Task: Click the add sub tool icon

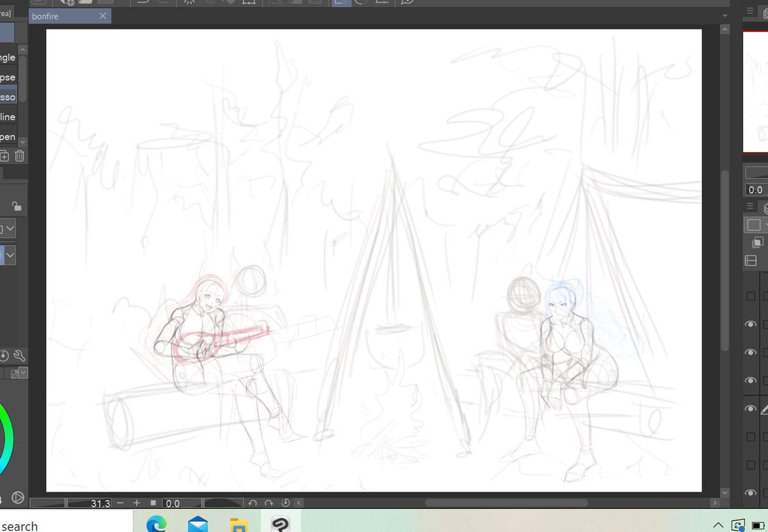Action: [4, 156]
